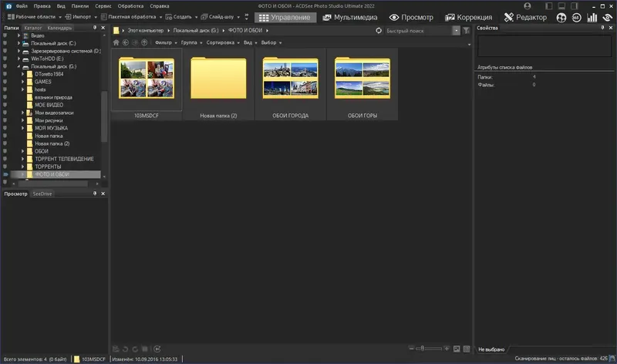This screenshot has width=617, height=364.
Task: Click the folder tree vertical scrollbar
Action: 104,116
